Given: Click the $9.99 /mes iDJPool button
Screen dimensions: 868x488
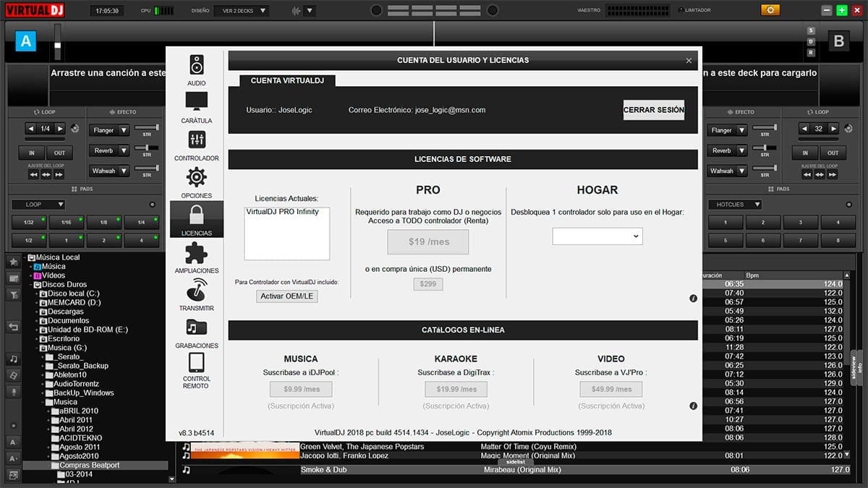Looking at the screenshot, I should pos(302,389).
